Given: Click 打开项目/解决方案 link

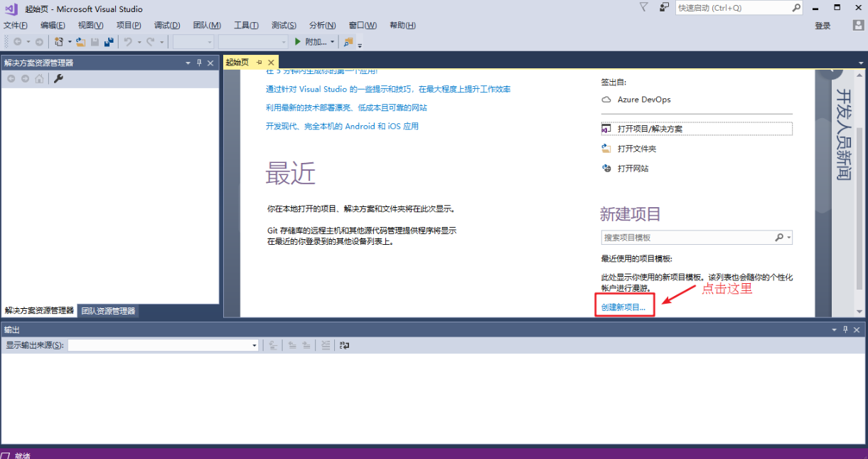Looking at the screenshot, I should 650,129.
